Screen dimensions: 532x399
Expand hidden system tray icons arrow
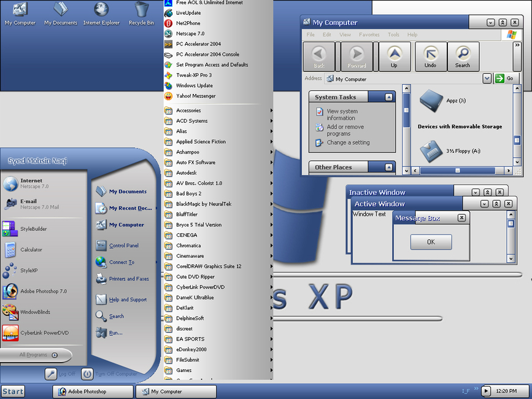click(x=486, y=391)
